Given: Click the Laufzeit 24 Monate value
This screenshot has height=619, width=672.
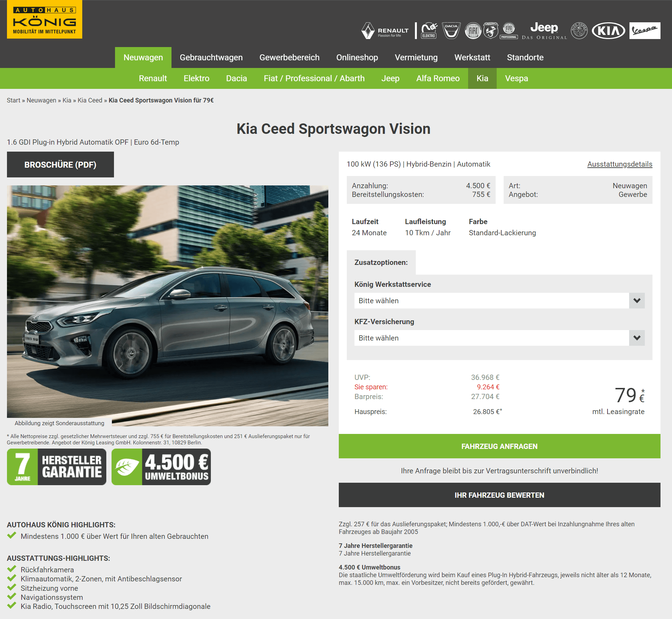Looking at the screenshot, I should pyautogui.click(x=369, y=233).
